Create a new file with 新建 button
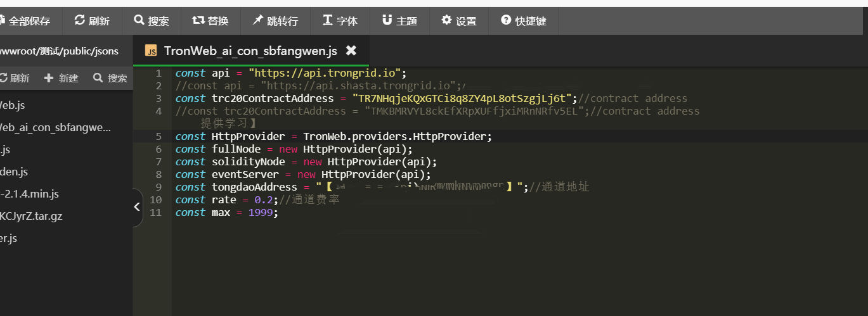 (62, 78)
